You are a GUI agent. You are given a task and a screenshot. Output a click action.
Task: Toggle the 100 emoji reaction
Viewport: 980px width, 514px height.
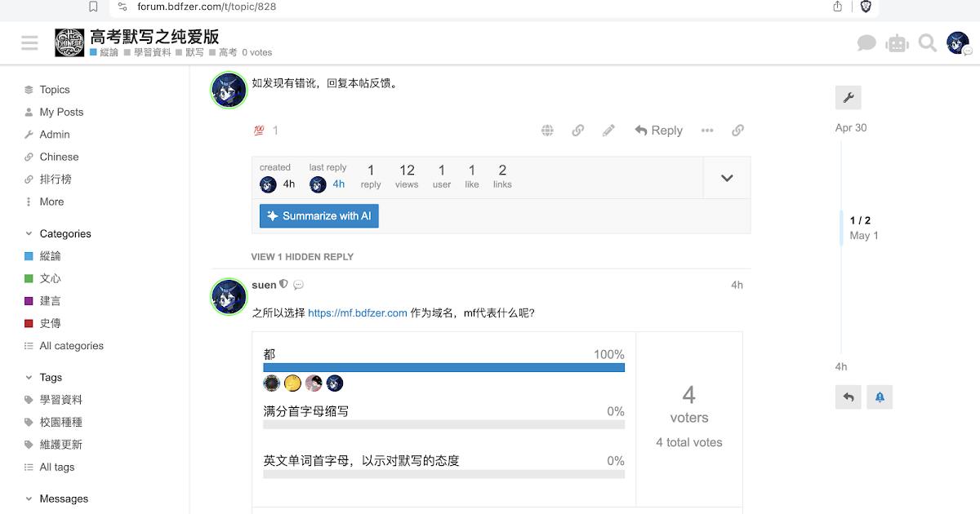pos(260,131)
